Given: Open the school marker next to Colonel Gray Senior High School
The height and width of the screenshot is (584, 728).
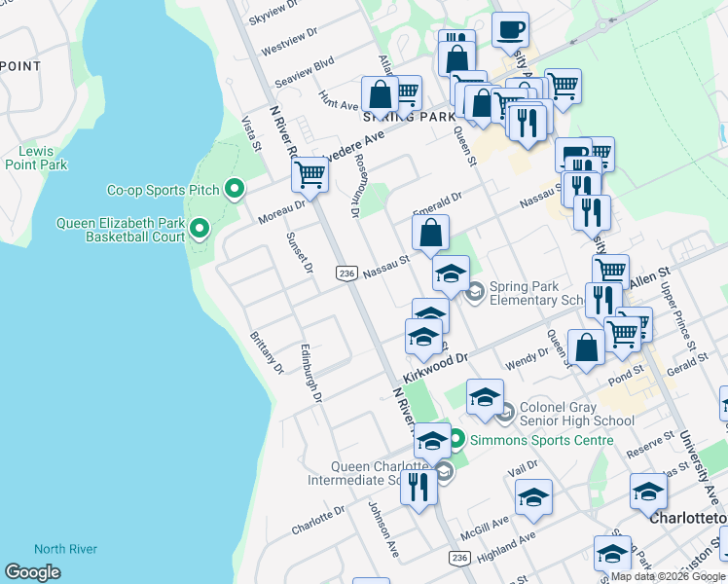Looking at the screenshot, I should [486, 399].
